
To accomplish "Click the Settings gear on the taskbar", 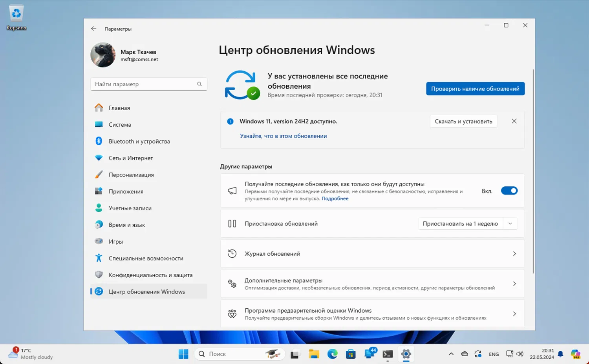I will point(406,354).
